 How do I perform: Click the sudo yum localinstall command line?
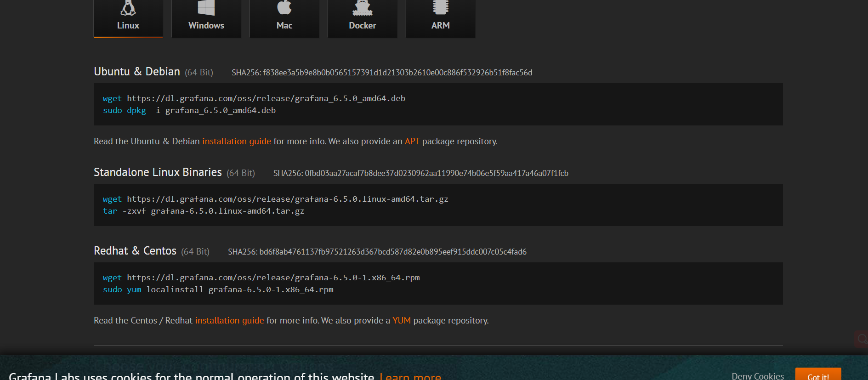[218, 289]
